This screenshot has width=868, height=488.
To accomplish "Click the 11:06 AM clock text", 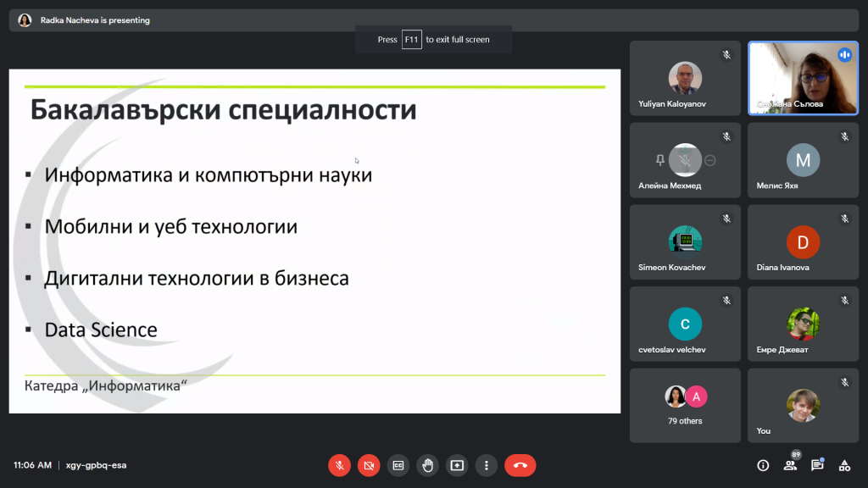I will click(x=33, y=465).
